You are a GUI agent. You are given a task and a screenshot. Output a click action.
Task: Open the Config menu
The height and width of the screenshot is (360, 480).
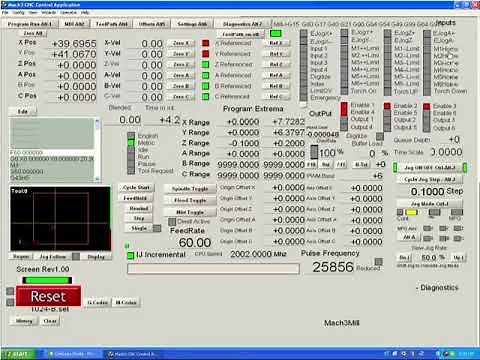click(18, 12)
